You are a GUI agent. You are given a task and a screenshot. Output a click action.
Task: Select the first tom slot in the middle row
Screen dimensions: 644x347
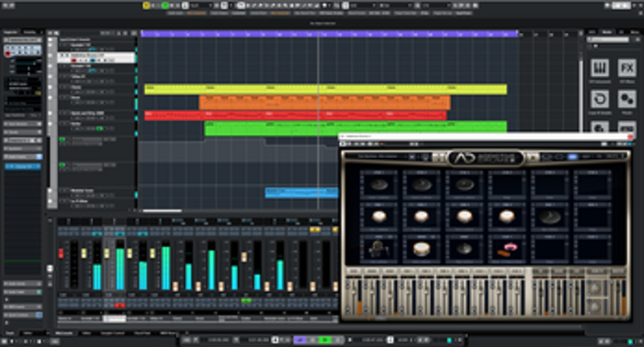pos(378,216)
